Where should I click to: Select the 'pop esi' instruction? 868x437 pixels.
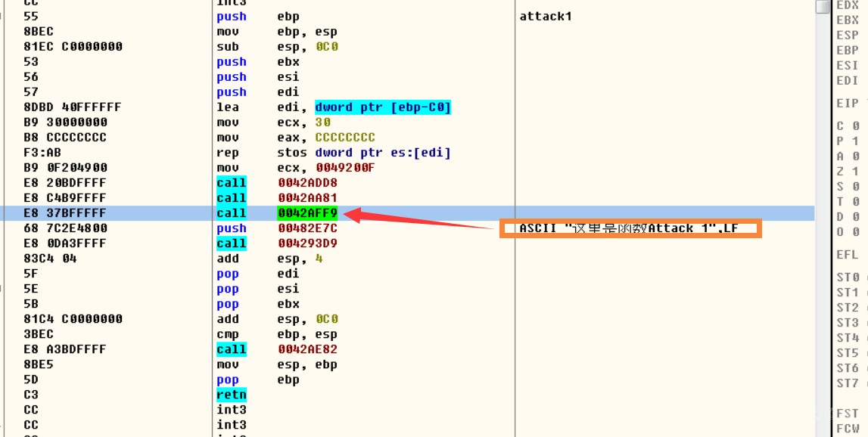(258, 289)
